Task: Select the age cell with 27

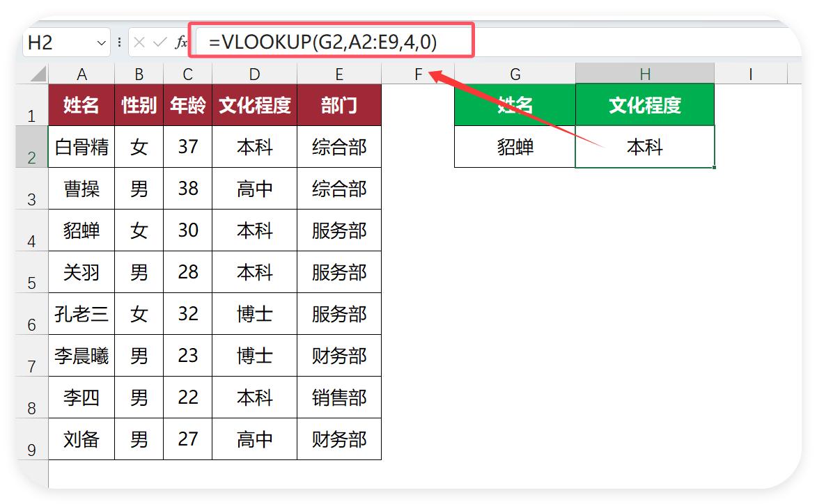Action: pyautogui.click(x=187, y=439)
